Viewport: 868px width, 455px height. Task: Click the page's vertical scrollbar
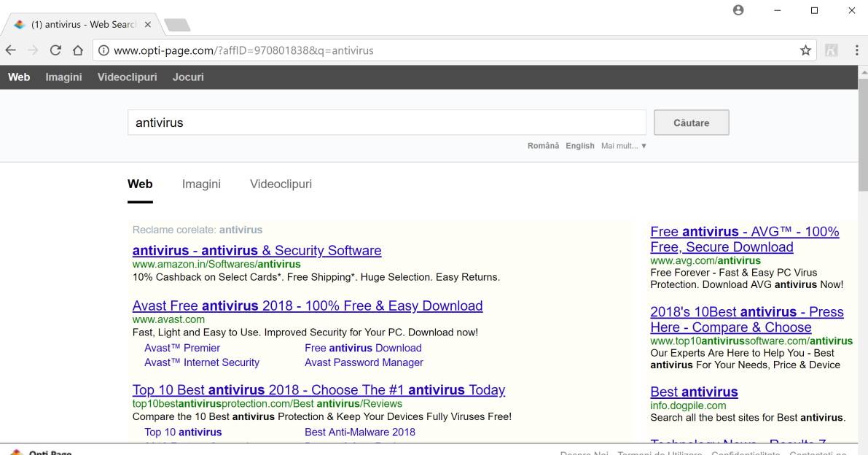[863, 146]
